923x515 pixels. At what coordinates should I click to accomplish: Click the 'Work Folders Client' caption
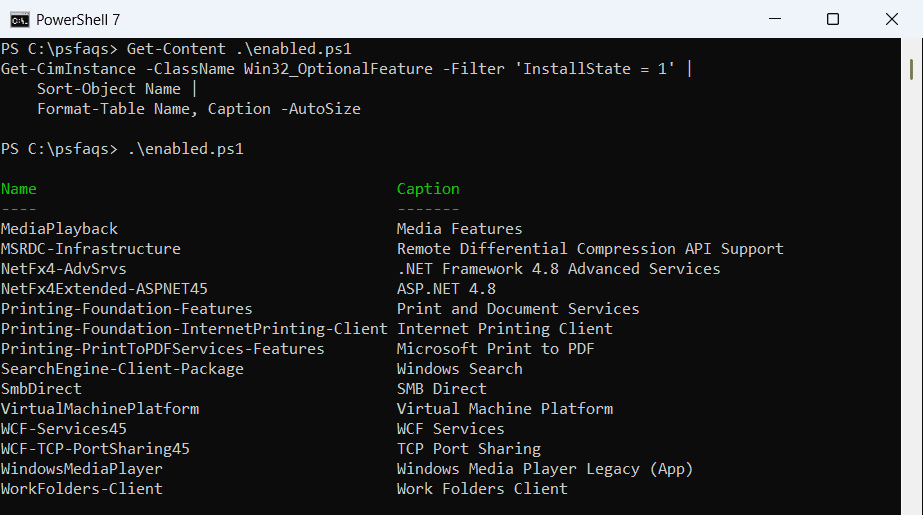(482, 489)
